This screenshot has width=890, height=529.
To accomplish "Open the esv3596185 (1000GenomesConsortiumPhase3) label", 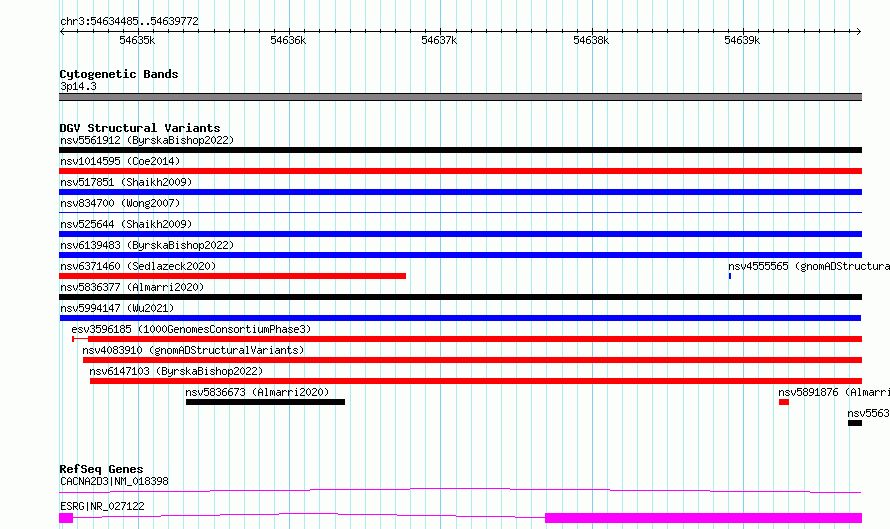I will [191, 329].
